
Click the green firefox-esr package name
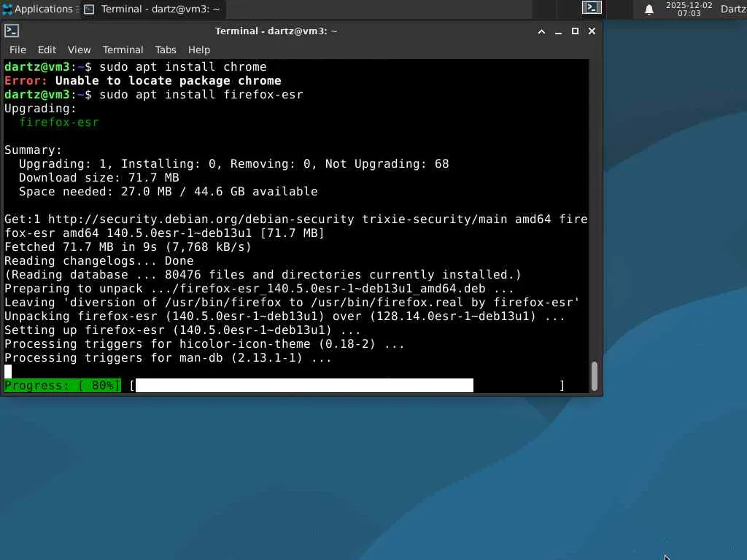click(x=59, y=122)
